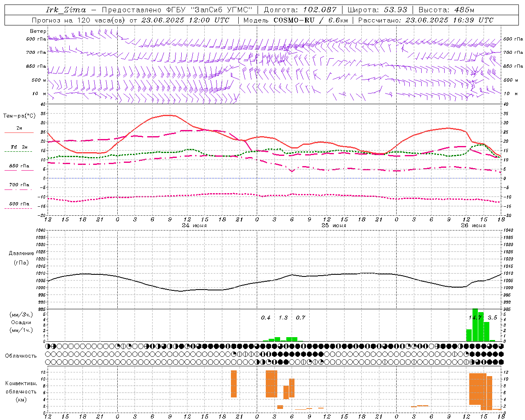Image resolution: width=525 pixels, height=420 pixels.
Task: Select the text "Предоставлено ФГБУ ЗапСиб УГМС"
Action: [177, 10]
